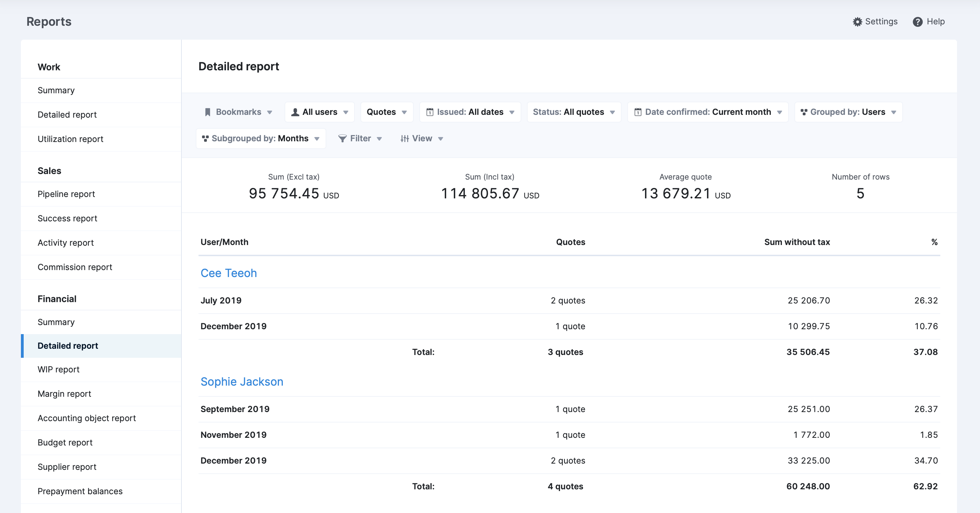Change Date confirmed: Current month filter
980x513 pixels.
pyautogui.click(x=708, y=112)
